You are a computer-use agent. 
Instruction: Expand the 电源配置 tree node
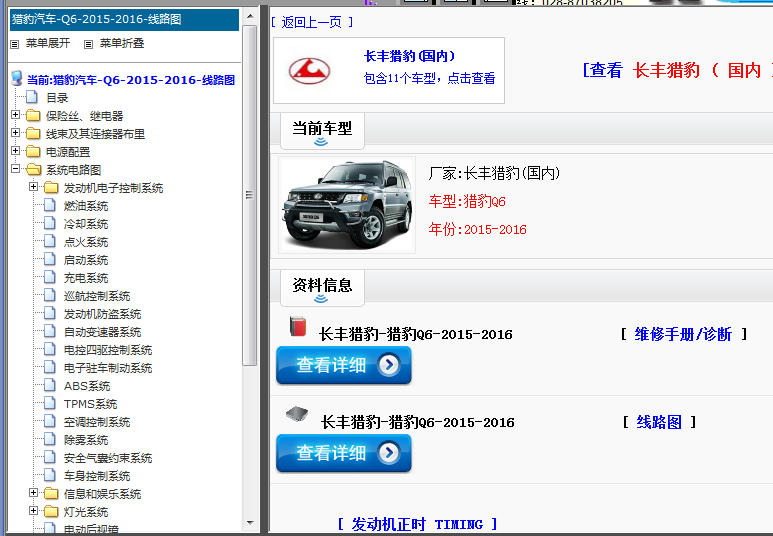pos(15,150)
